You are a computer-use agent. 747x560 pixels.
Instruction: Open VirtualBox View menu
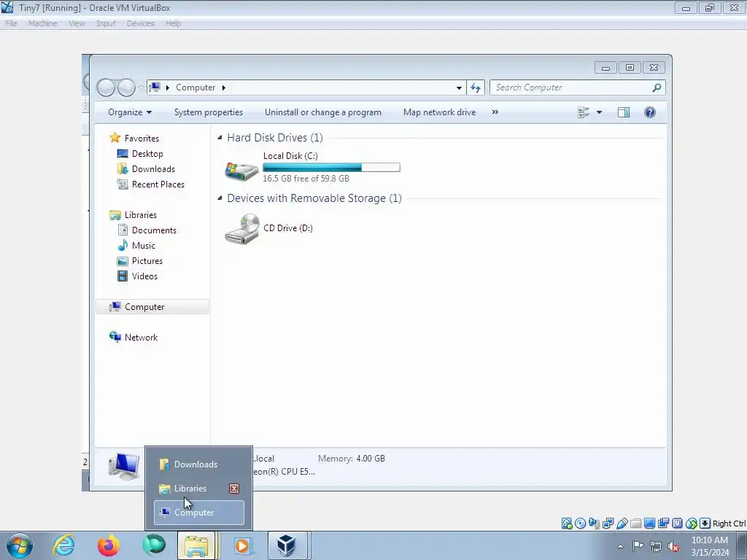tap(77, 23)
